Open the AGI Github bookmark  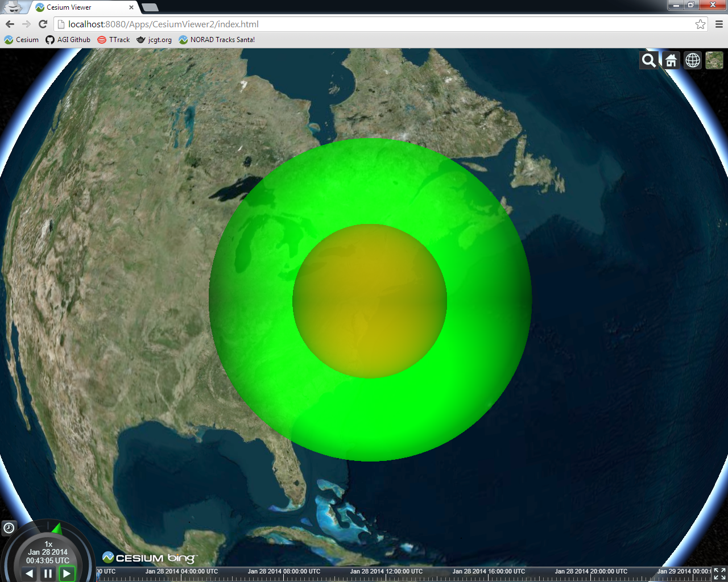coord(68,40)
